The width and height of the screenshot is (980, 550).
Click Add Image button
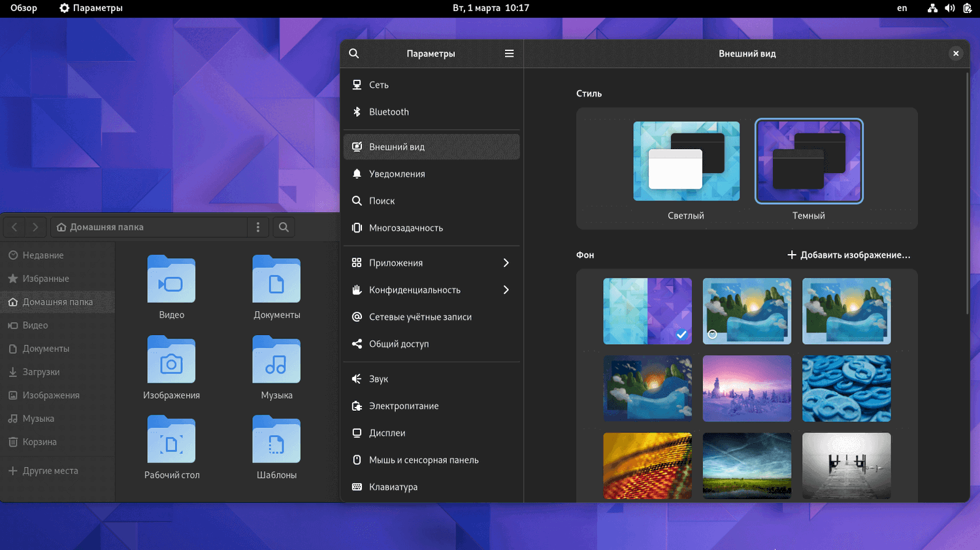click(x=848, y=255)
